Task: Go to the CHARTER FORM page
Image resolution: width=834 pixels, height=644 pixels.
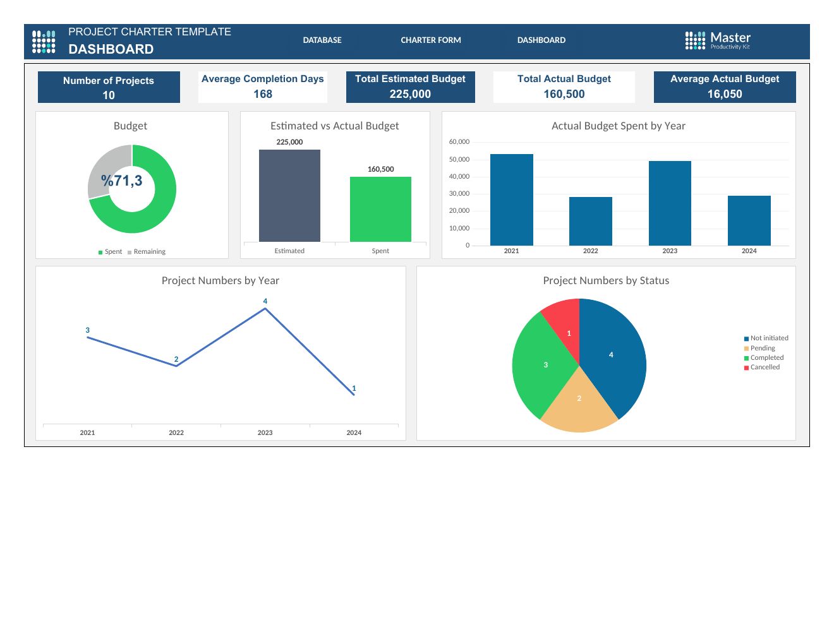Action: [x=431, y=40]
